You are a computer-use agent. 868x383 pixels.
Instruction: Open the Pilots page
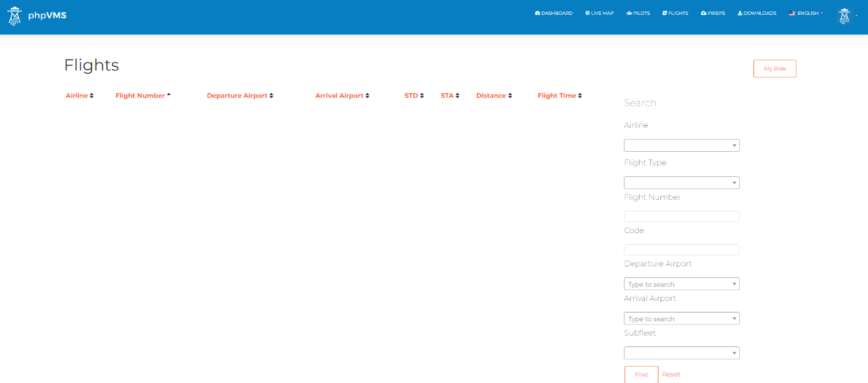(x=638, y=13)
